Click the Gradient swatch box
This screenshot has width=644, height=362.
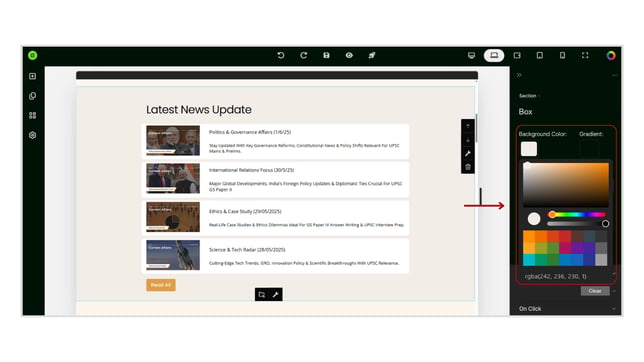pos(589,149)
